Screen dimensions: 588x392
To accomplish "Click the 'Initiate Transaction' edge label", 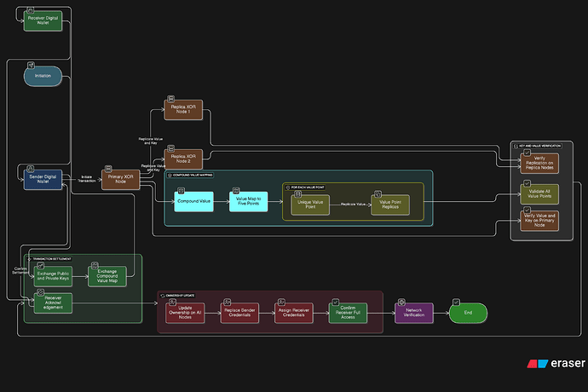I will pyautogui.click(x=87, y=179).
